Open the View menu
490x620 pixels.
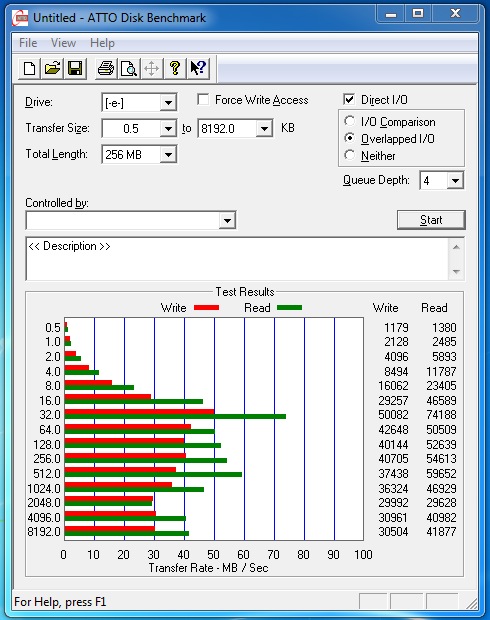[63, 43]
